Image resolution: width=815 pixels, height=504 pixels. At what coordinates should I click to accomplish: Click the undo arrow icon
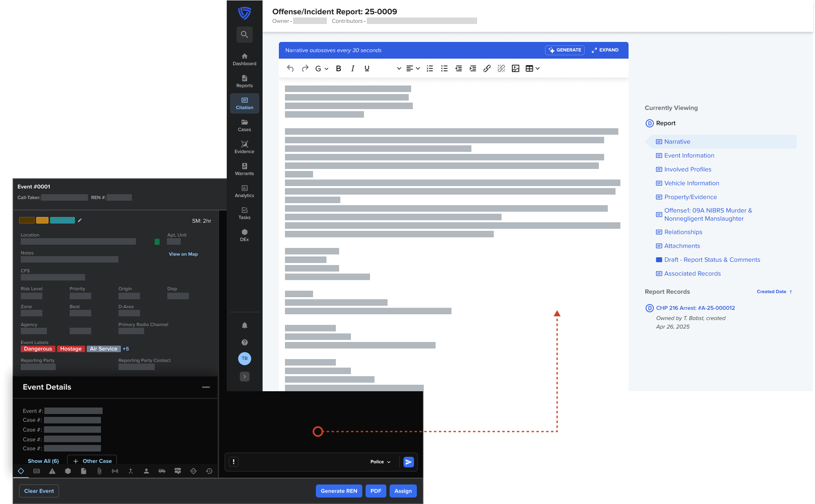click(290, 68)
